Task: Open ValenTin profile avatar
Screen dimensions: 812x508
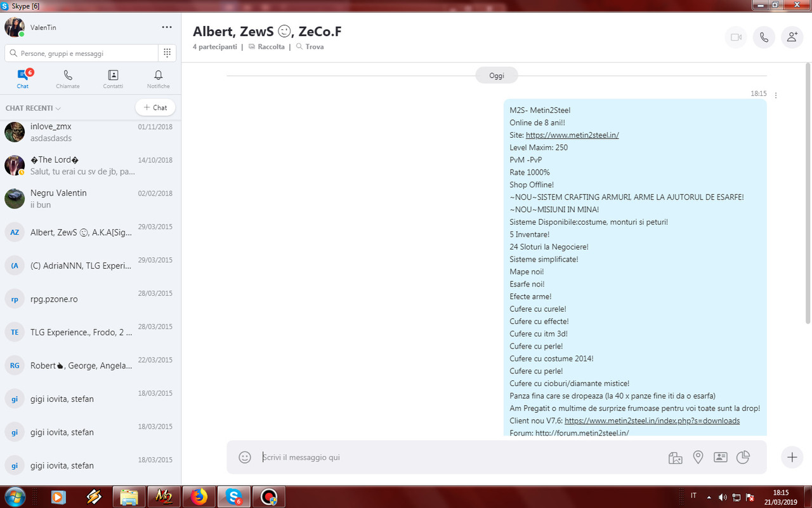Action: 14,27
